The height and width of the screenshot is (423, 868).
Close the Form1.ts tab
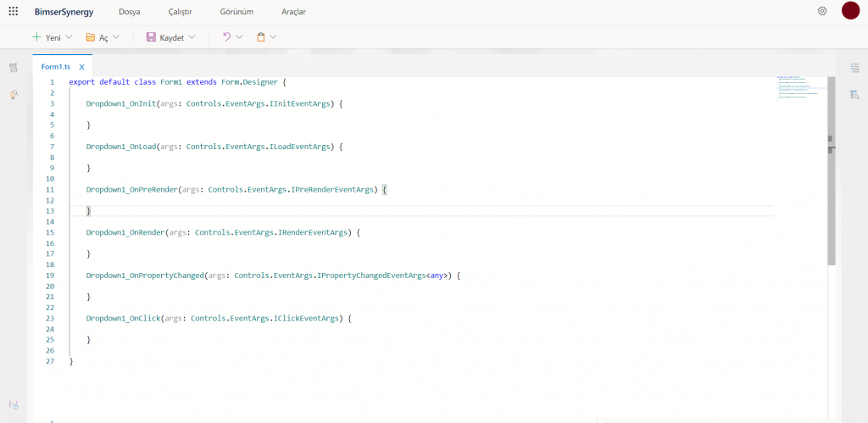click(81, 66)
